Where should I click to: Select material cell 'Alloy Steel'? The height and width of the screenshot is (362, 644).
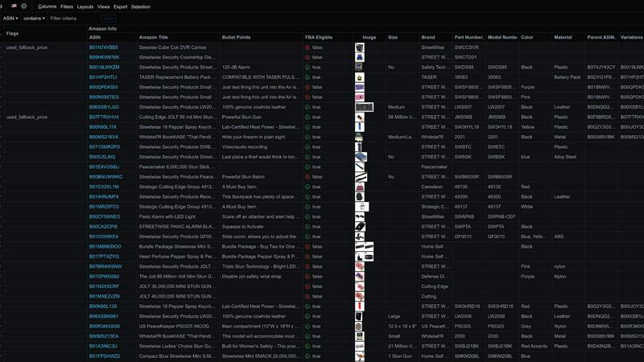[565, 157]
